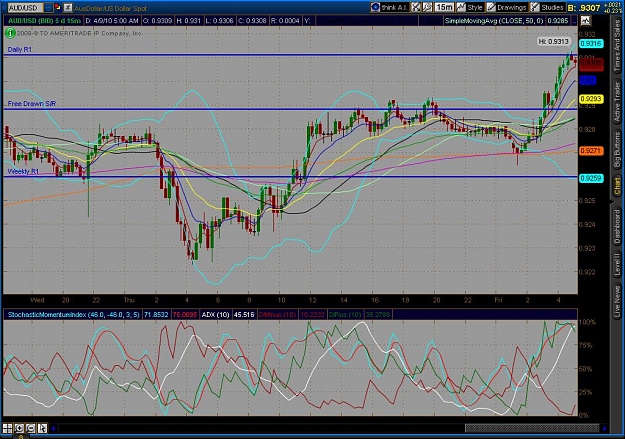Click the expansion dots beside 0.9285 value
This screenshot has height=439, width=625.
tap(575, 20)
